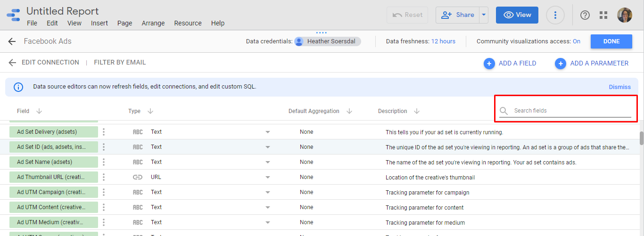Sort fields by the Field column arrow
644x236 pixels.
pos(39,111)
